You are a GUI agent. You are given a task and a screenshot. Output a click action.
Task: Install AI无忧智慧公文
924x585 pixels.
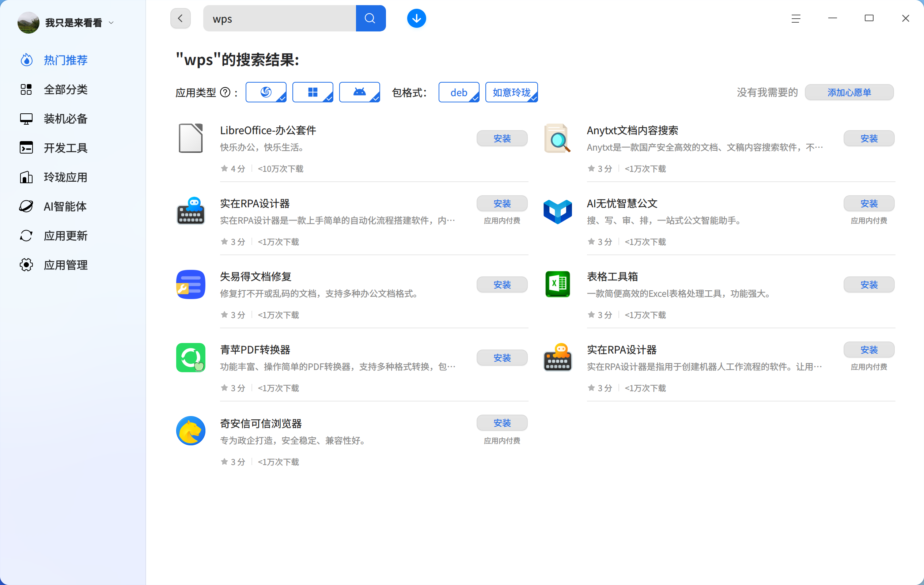869,203
